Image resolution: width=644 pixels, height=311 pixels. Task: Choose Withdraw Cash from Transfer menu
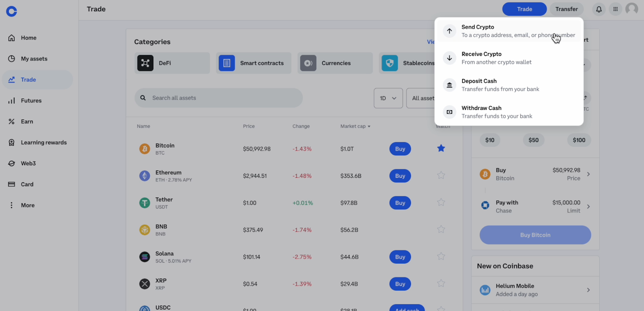click(509, 112)
